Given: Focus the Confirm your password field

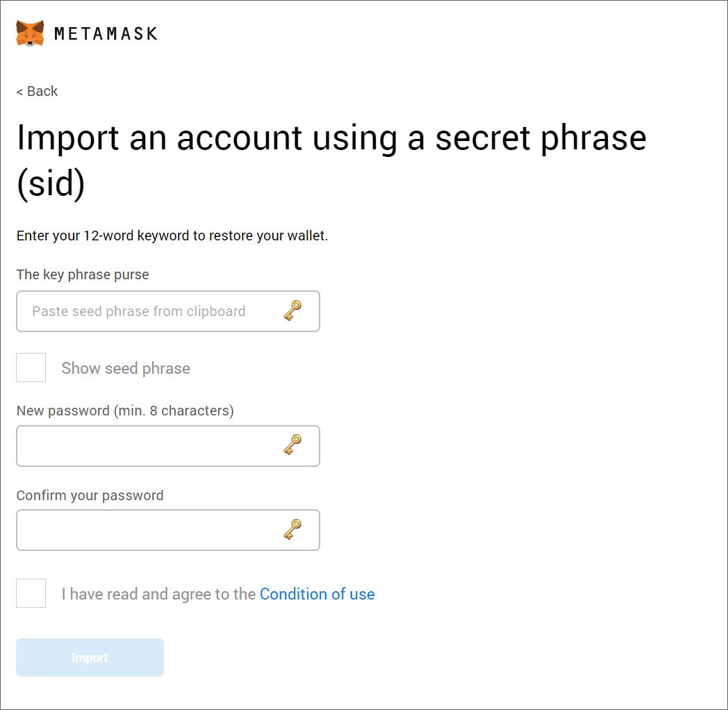Looking at the screenshot, I should (168, 530).
